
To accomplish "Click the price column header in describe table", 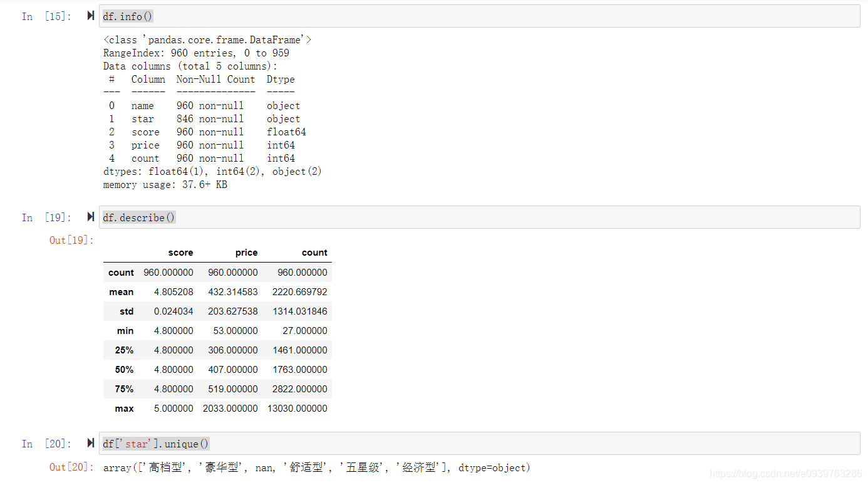I will (246, 253).
